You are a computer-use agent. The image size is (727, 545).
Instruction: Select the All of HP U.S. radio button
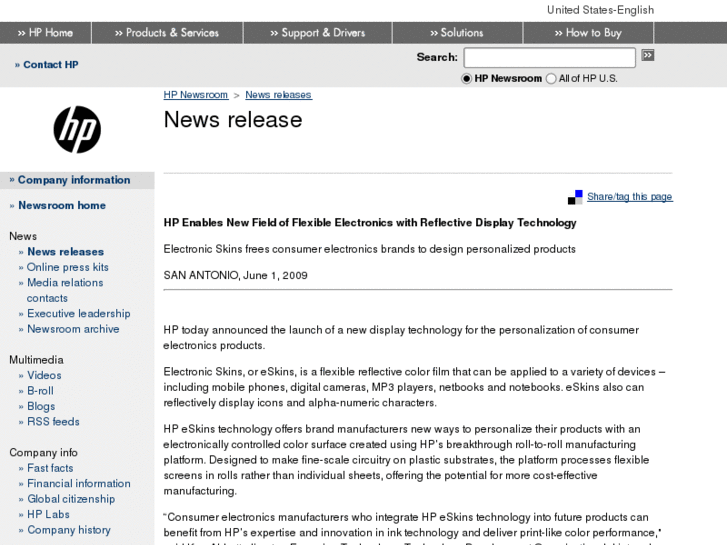551,78
